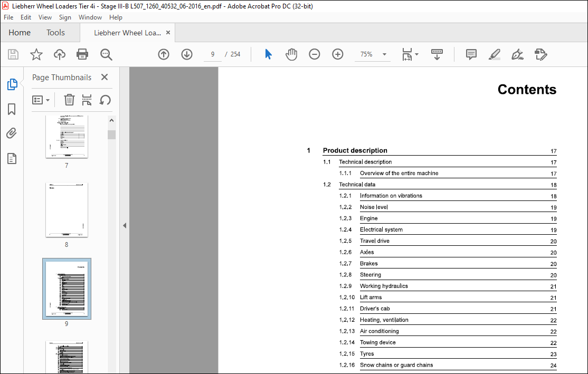Open the View menu
Screen dimensions: 588x374
45,17
